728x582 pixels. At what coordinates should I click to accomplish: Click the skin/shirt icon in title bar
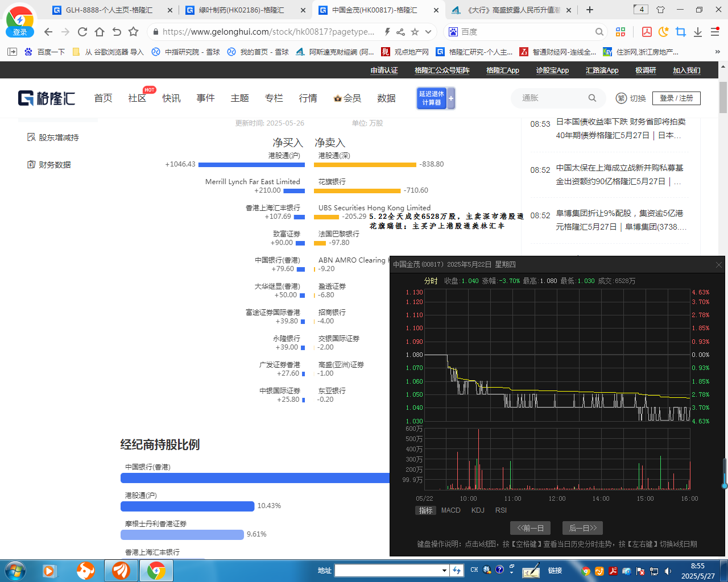pos(660,10)
